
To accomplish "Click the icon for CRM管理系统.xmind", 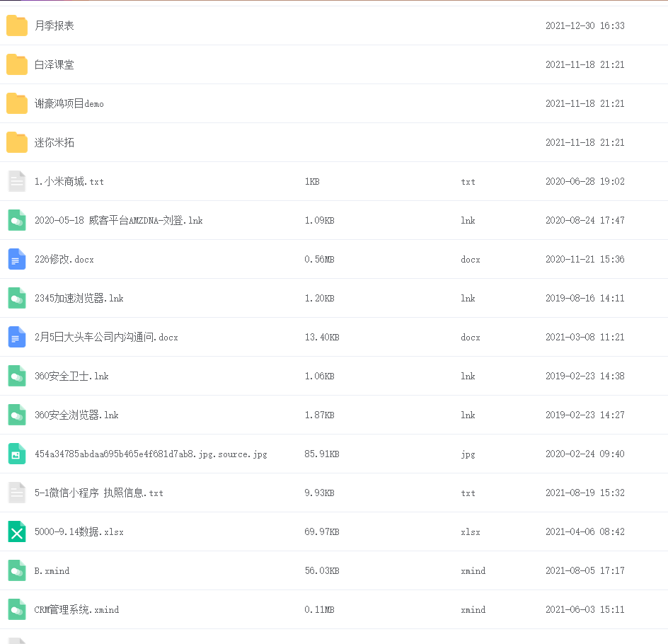I will 17,609.
